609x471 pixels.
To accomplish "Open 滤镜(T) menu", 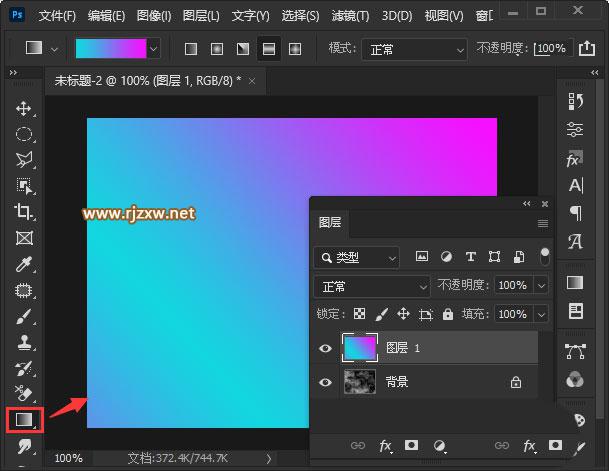I will (x=351, y=16).
